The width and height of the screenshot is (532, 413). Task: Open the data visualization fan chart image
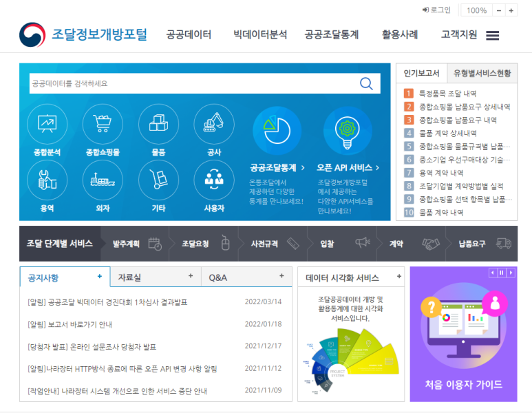351,361
